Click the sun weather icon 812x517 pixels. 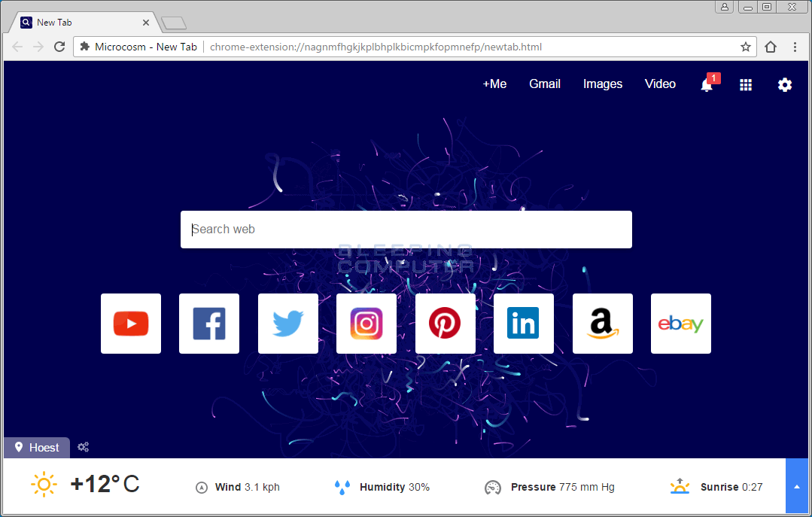pyautogui.click(x=44, y=485)
